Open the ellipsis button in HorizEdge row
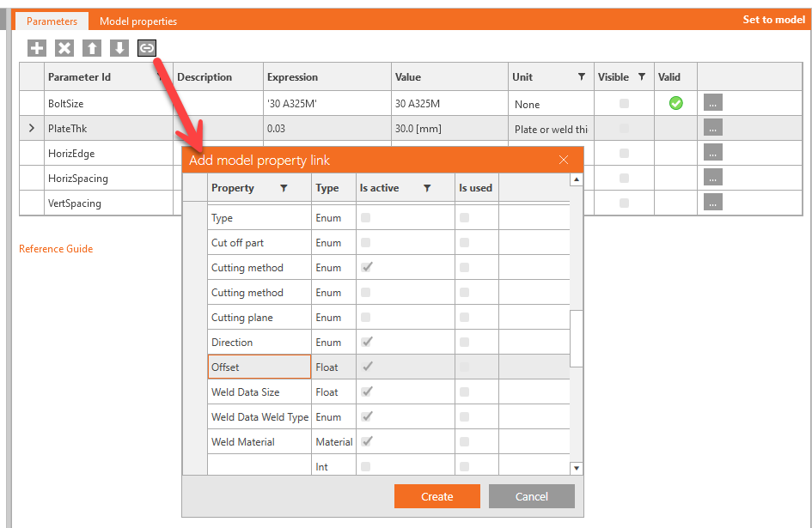812x528 pixels. point(712,152)
